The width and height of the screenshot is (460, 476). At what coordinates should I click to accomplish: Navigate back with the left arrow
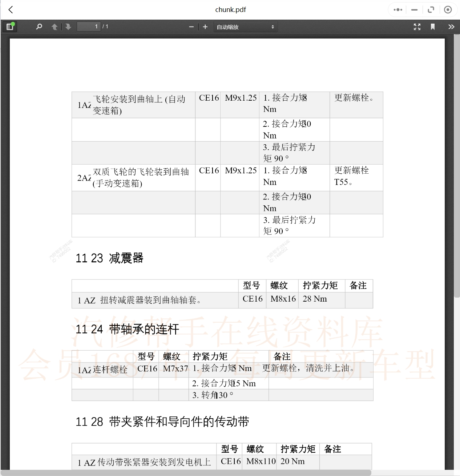click(11, 10)
